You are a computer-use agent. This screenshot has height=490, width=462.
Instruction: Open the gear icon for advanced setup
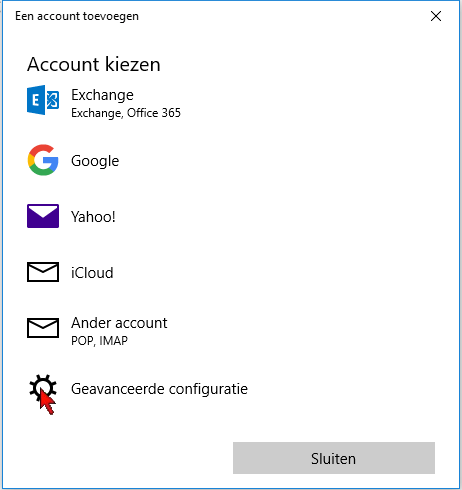[43, 389]
